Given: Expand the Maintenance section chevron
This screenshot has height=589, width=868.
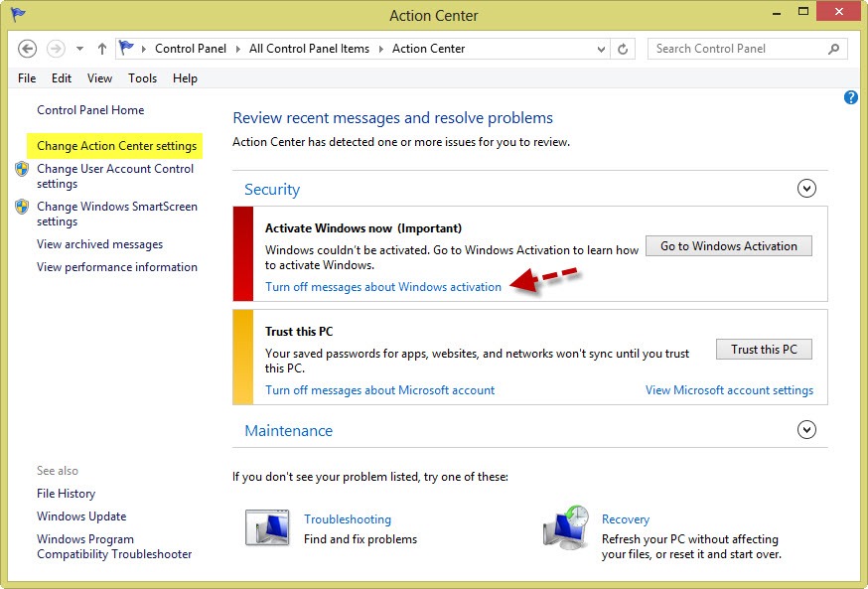Looking at the screenshot, I should 806,429.
